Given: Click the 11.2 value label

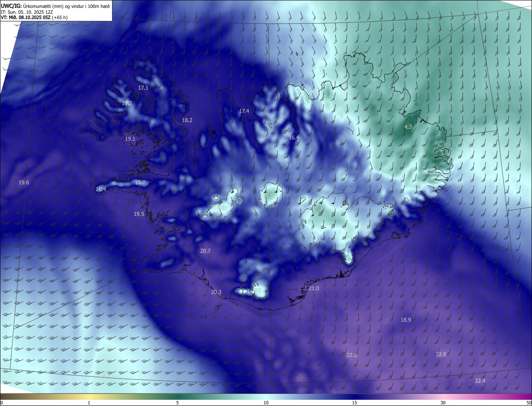Looking at the screenshot, I should (x=127, y=103).
